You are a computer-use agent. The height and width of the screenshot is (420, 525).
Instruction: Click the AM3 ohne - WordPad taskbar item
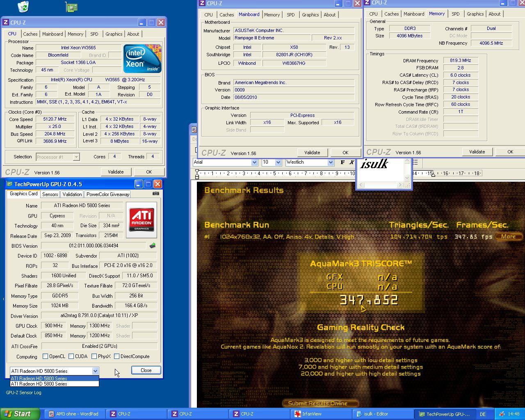[x=75, y=414]
